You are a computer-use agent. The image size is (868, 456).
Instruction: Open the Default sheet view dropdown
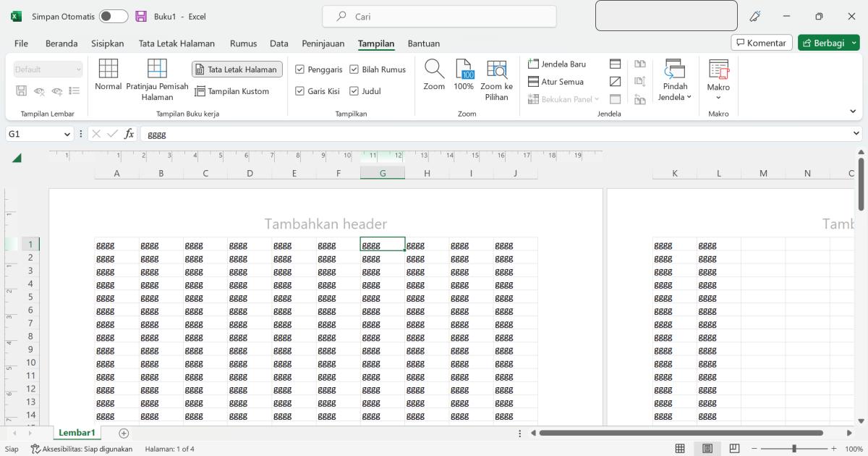48,69
